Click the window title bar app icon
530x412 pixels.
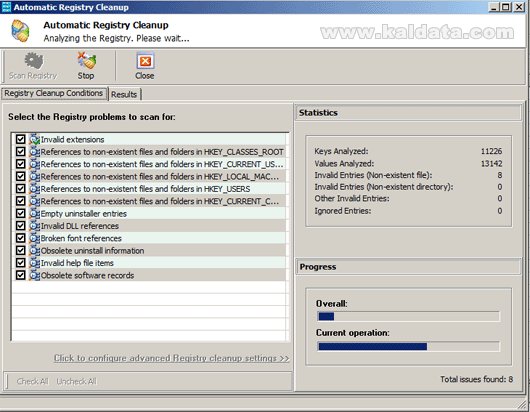(x=6, y=7)
